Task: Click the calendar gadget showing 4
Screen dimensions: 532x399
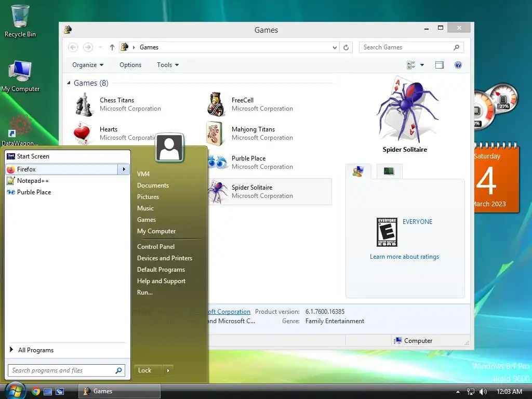Action: [496, 178]
